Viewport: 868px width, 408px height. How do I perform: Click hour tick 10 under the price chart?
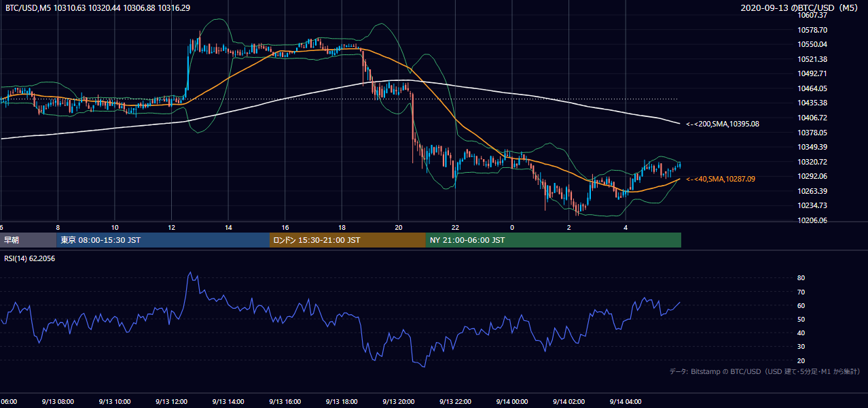coord(115,227)
